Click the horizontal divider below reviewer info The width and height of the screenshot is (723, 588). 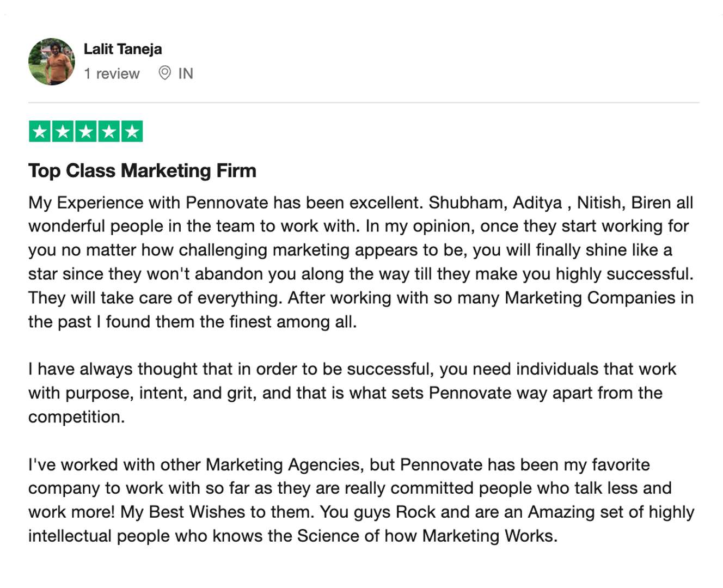tap(364, 102)
